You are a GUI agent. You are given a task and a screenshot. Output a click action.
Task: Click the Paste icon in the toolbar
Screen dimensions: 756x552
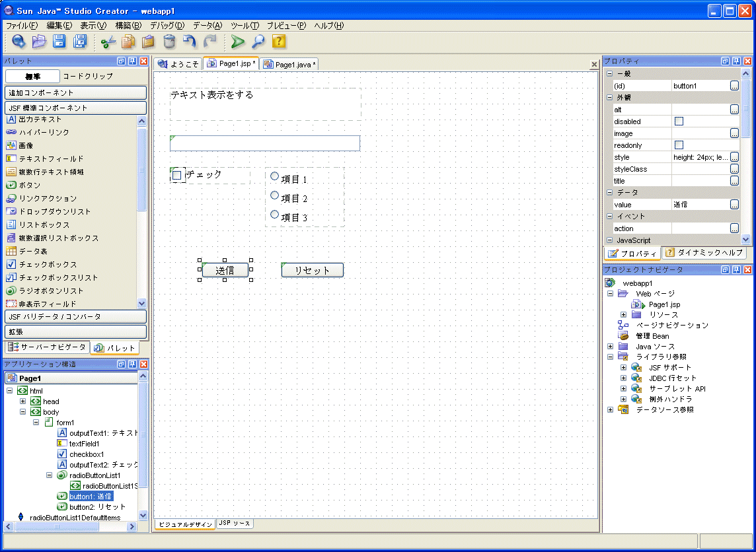pos(147,41)
